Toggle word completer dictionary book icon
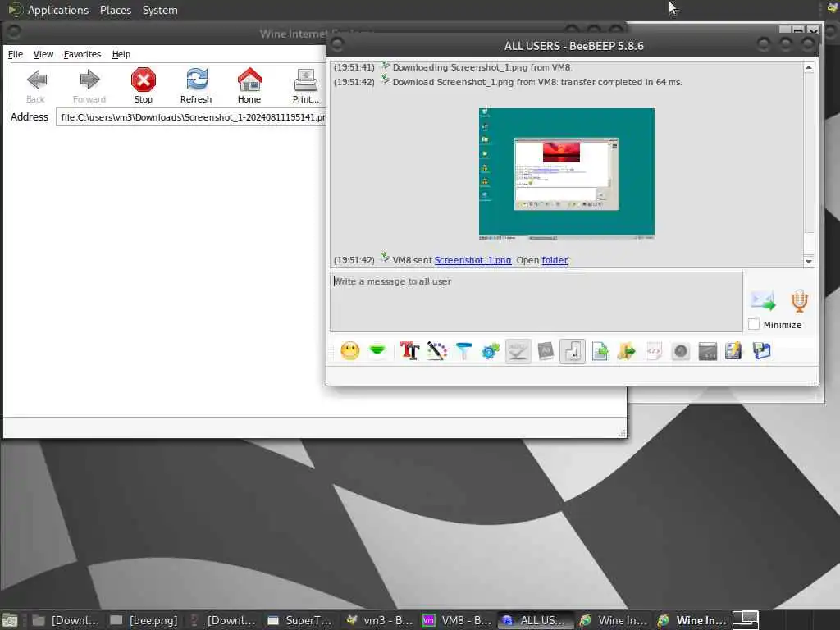This screenshot has width=840, height=630. point(546,351)
